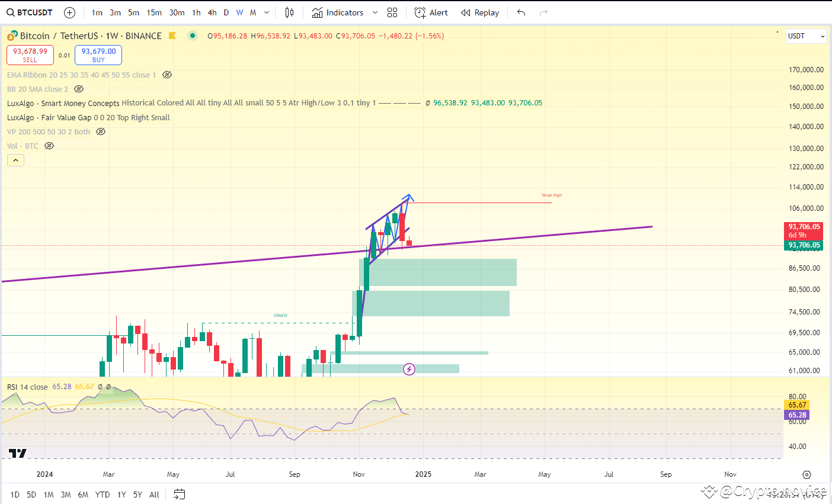Click the yellow 65.67 RSI axis label
Screen dimensions: 832x504
tap(797, 405)
